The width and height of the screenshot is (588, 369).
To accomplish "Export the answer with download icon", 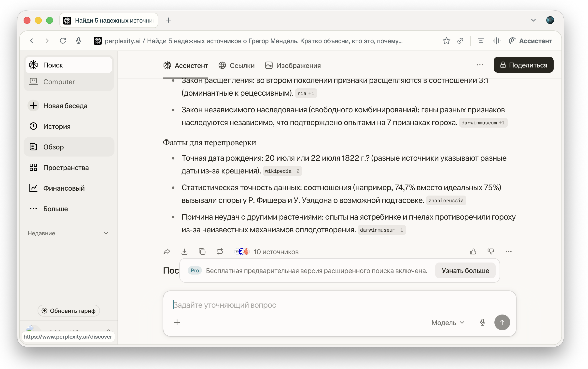I will pos(184,251).
